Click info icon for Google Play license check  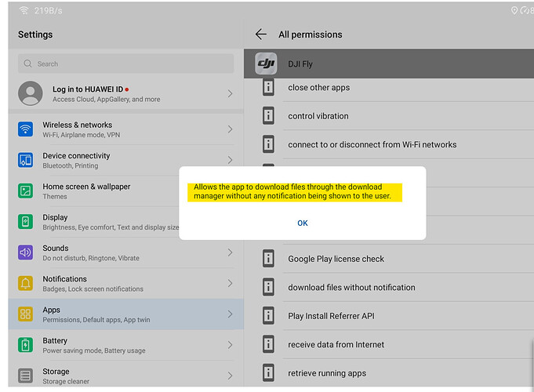[x=268, y=259]
